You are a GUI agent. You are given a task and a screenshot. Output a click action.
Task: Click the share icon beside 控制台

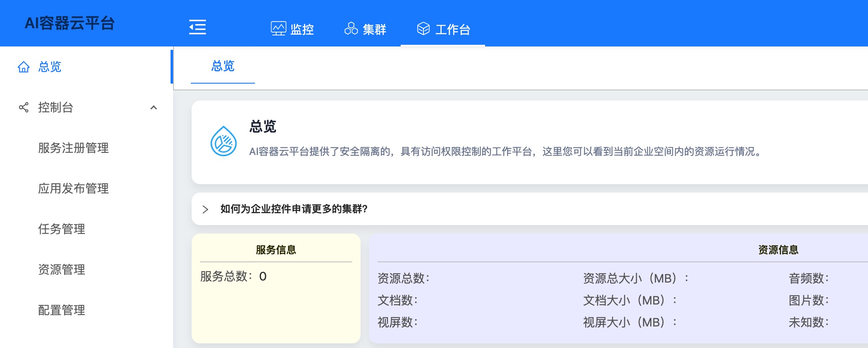24,107
